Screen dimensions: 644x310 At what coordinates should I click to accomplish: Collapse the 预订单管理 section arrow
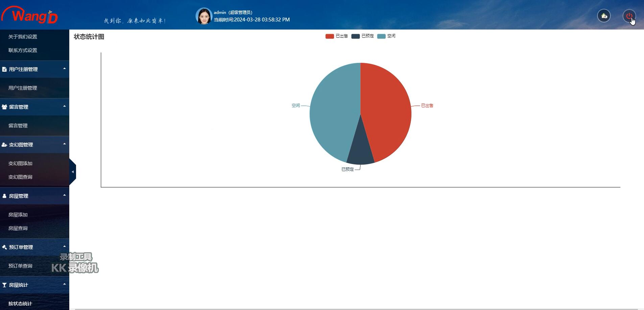tap(64, 247)
